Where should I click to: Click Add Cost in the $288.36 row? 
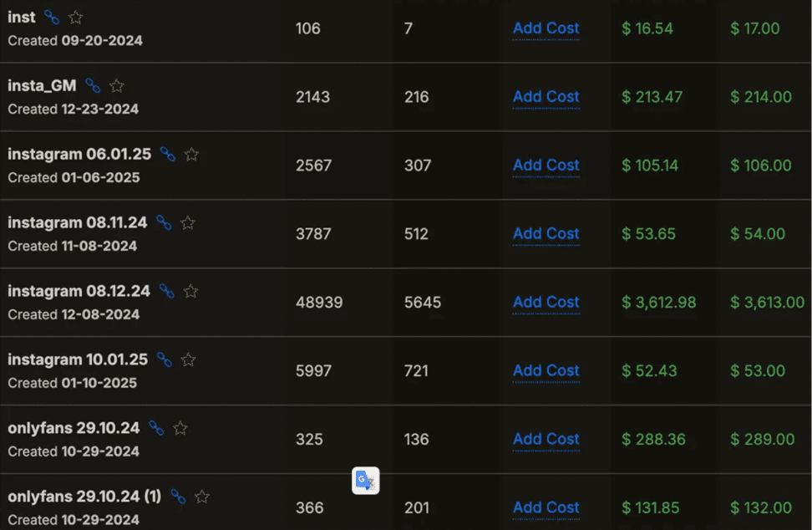pos(546,439)
